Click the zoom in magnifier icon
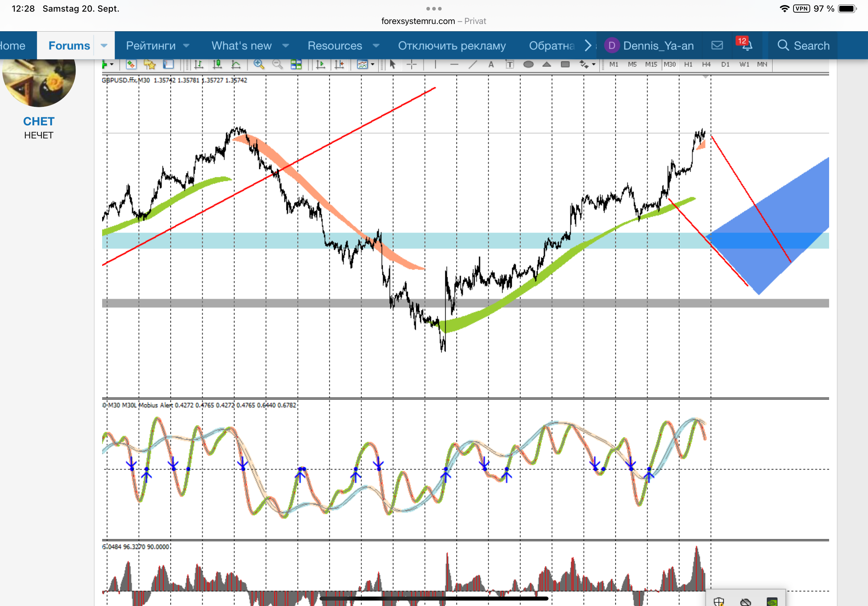 [x=258, y=65]
